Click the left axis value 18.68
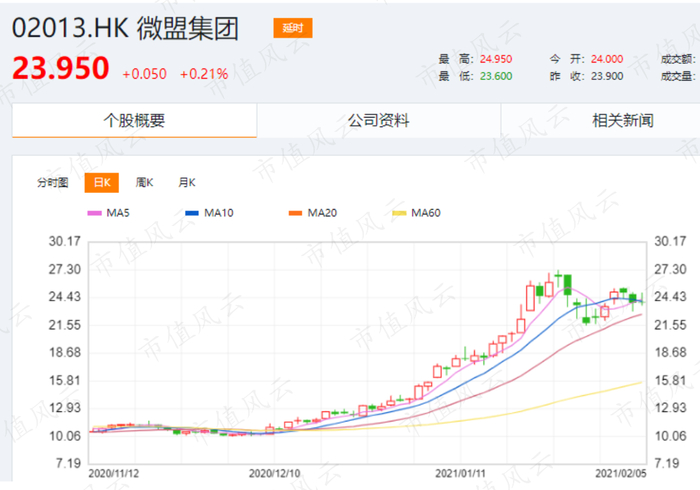This screenshot has width=700, height=490. point(65,353)
